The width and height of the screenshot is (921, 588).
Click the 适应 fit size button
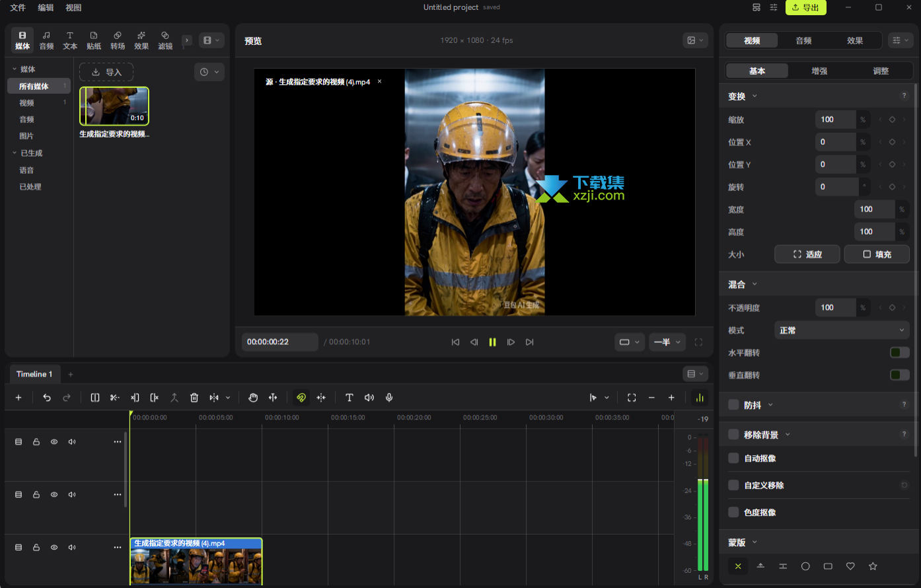click(x=807, y=254)
